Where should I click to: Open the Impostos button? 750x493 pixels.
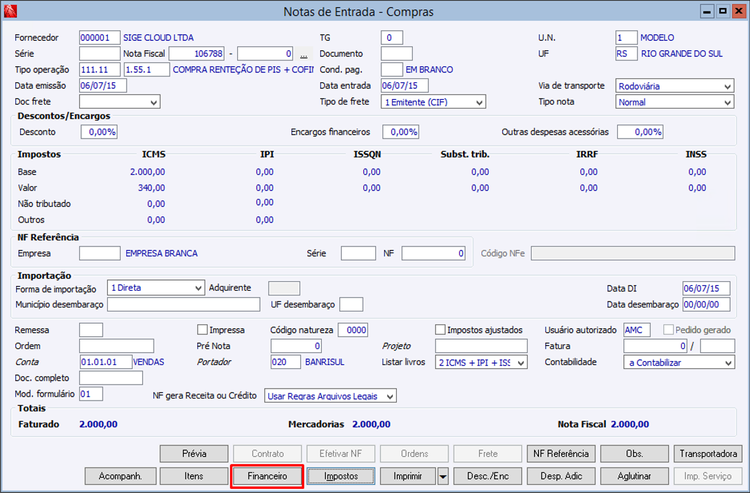(340, 476)
